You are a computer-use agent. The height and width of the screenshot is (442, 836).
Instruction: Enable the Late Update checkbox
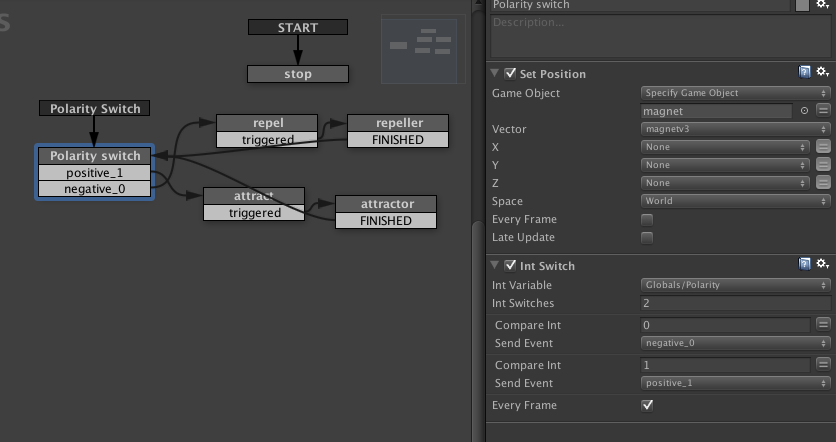[647, 238]
